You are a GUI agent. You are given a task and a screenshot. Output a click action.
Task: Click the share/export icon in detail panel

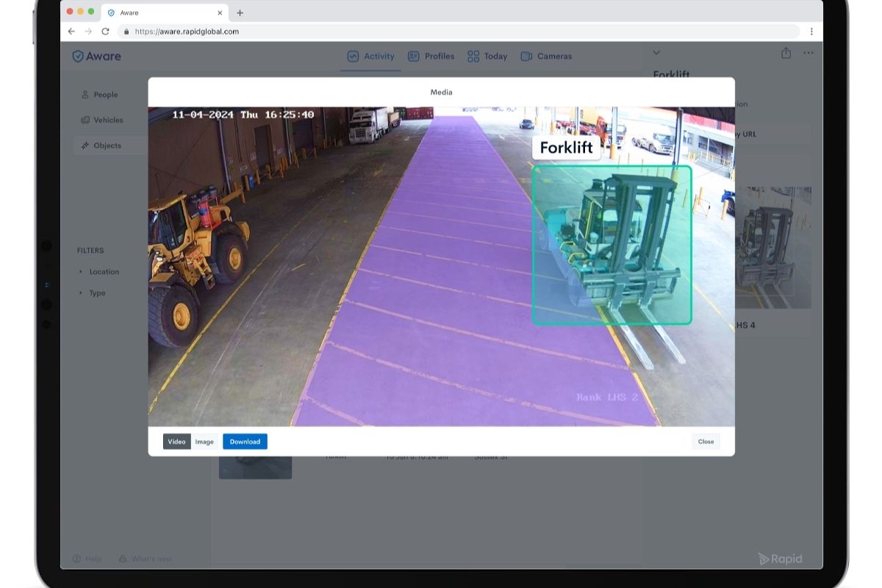(x=786, y=53)
